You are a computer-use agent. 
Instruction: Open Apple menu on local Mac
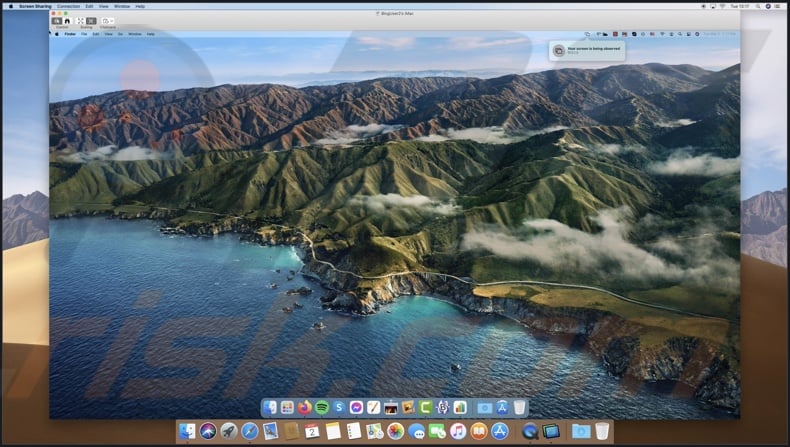tap(10, 6)
